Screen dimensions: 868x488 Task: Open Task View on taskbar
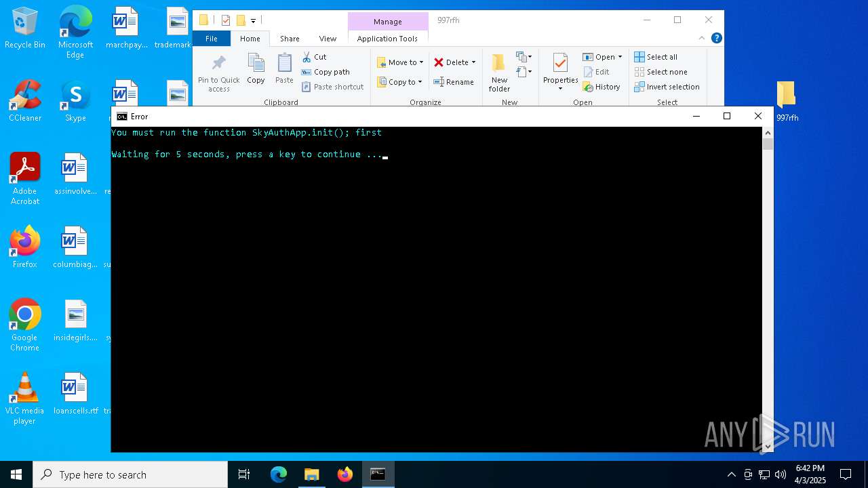click(244, 474)
